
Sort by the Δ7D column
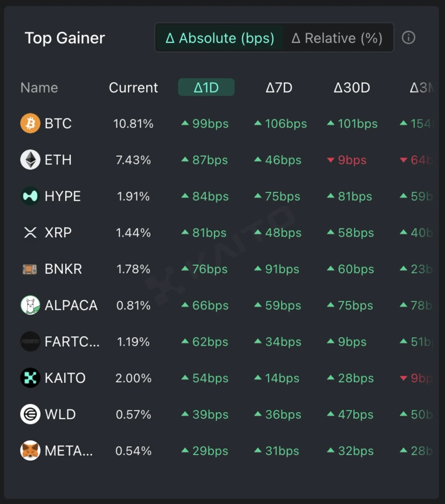click(x=279, y=88)
